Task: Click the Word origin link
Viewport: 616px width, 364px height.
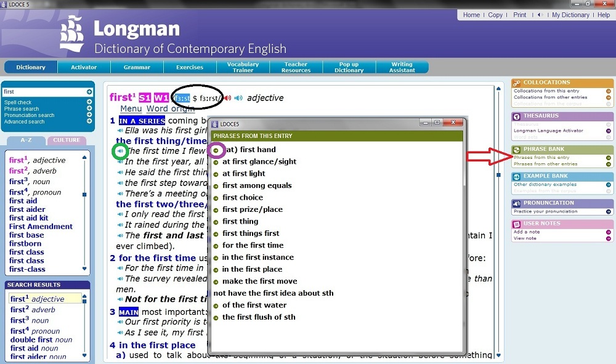Action: click(x=170, y=109)
